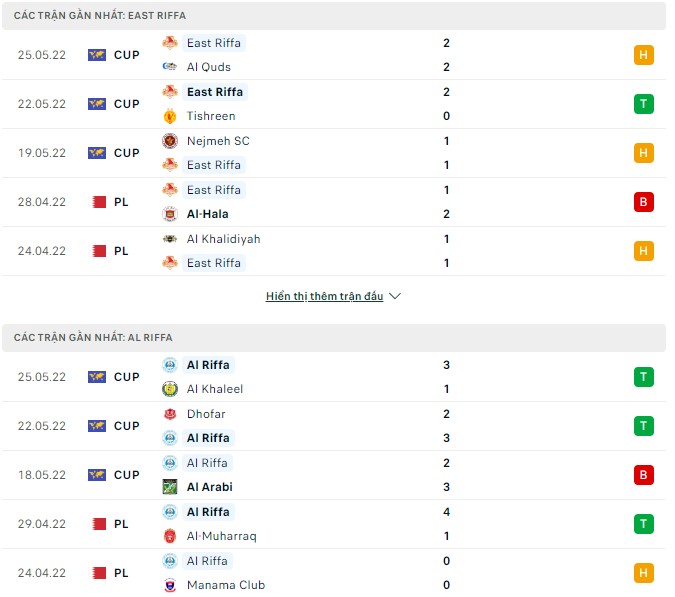Open the East Riffa vs Al Quds draw badge

(644, 55)
